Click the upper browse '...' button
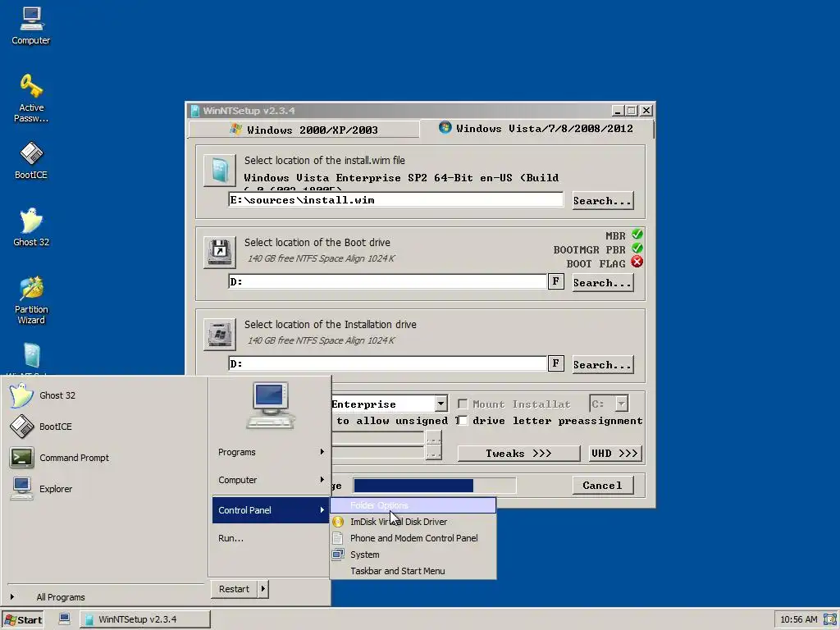The height and width of the screenshot is (630, 840). (433, 438)
